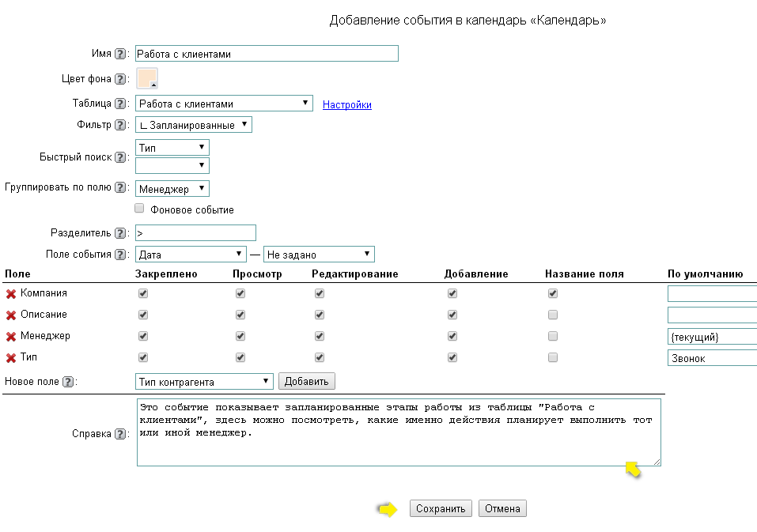The width and height of the screenshot is (757, 532).
Task: Open the Настройки link
Action: tap(346, 104)
